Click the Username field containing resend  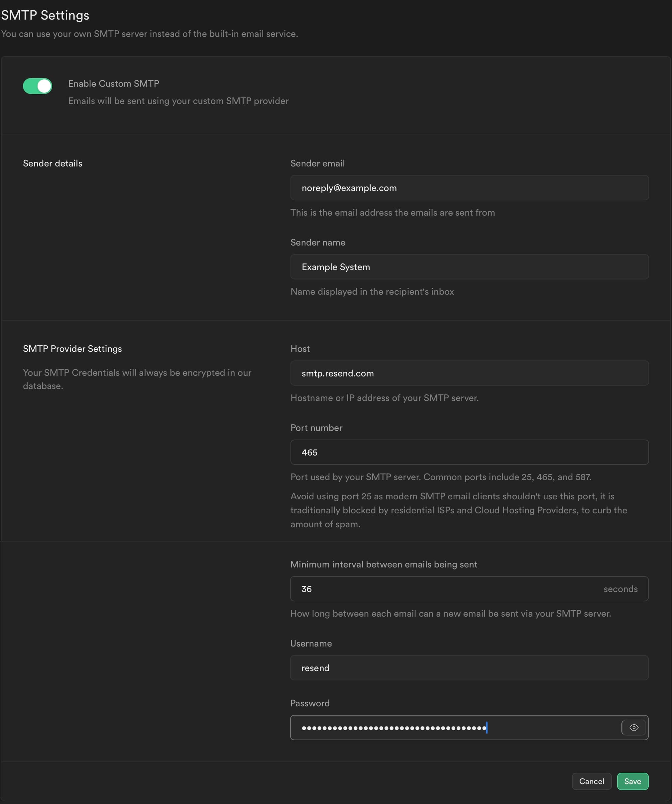pyautogui.click(x=469, y=668)
